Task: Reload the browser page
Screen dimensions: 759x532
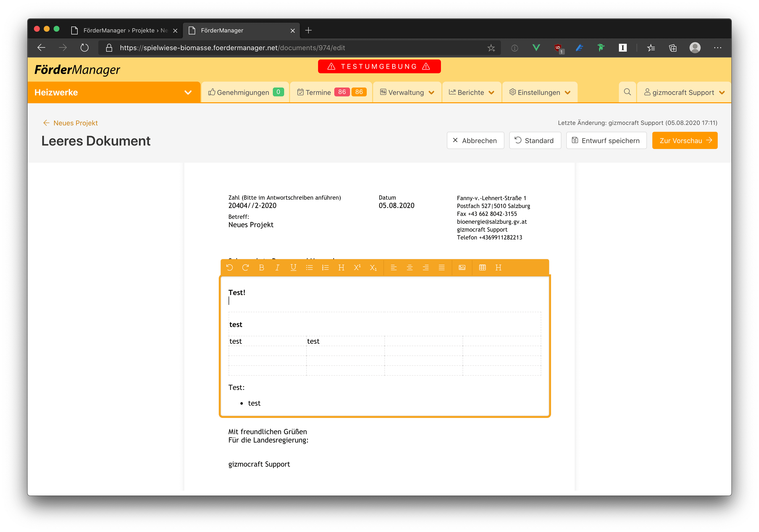Action: click(85, 48)
